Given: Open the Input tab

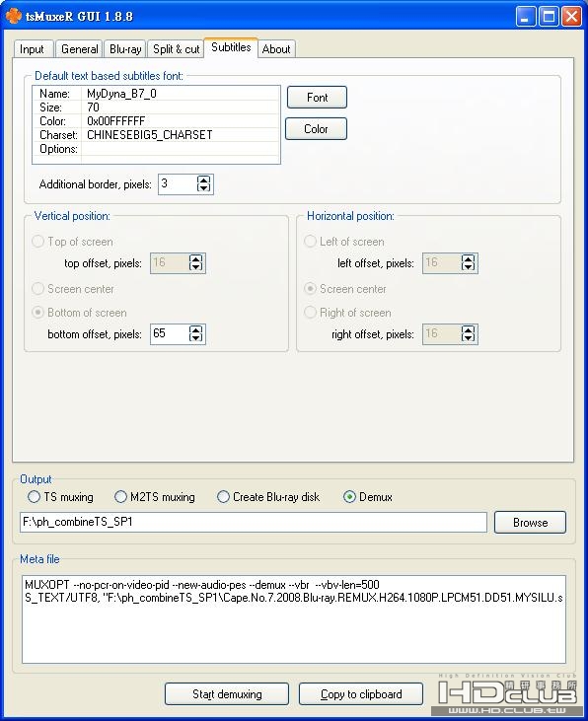Looking at the screenshot, I should coord(32,49).
